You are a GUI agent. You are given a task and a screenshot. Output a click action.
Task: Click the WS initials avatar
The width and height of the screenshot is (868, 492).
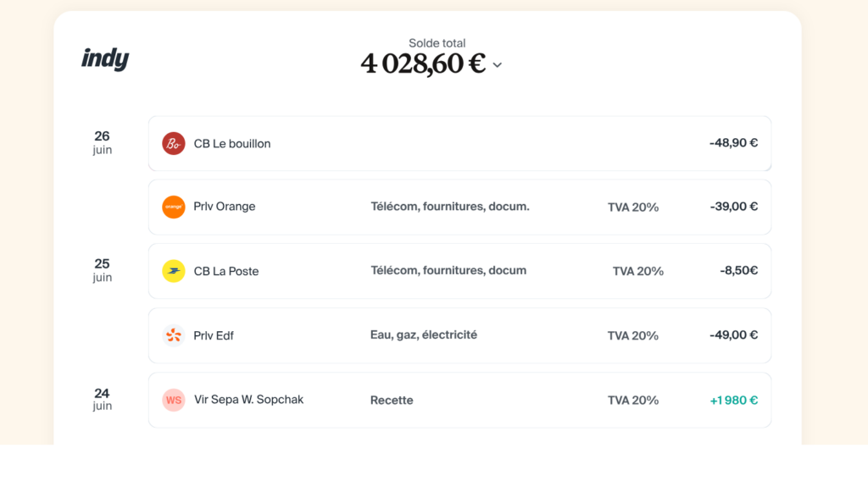pos(174,400)
